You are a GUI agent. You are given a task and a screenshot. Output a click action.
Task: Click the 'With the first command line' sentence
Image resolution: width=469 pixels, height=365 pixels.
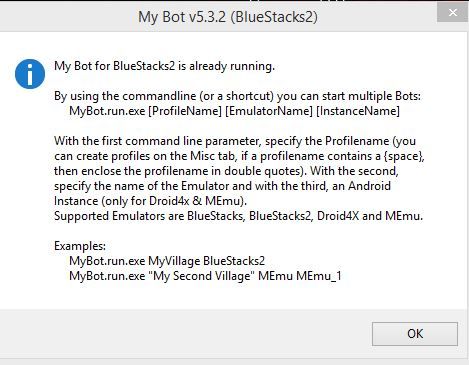click(x=235, y=141)
